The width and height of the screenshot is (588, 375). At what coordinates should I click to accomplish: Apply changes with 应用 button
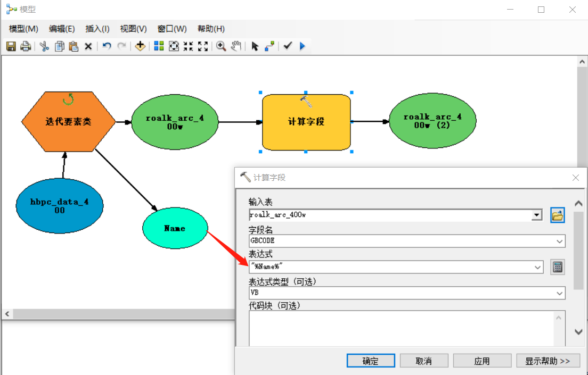(482, 361)
